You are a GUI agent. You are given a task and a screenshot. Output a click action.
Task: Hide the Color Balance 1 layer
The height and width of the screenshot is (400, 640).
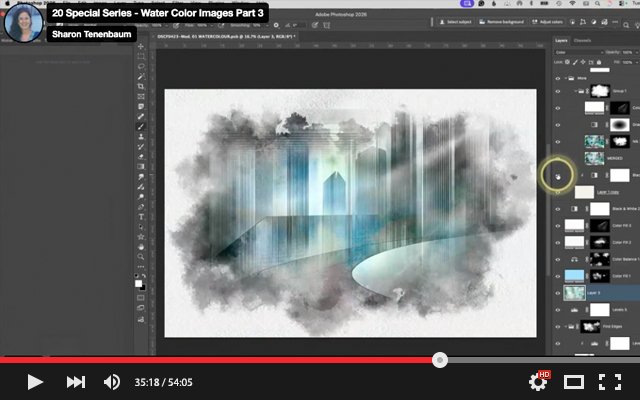point(558,259)
